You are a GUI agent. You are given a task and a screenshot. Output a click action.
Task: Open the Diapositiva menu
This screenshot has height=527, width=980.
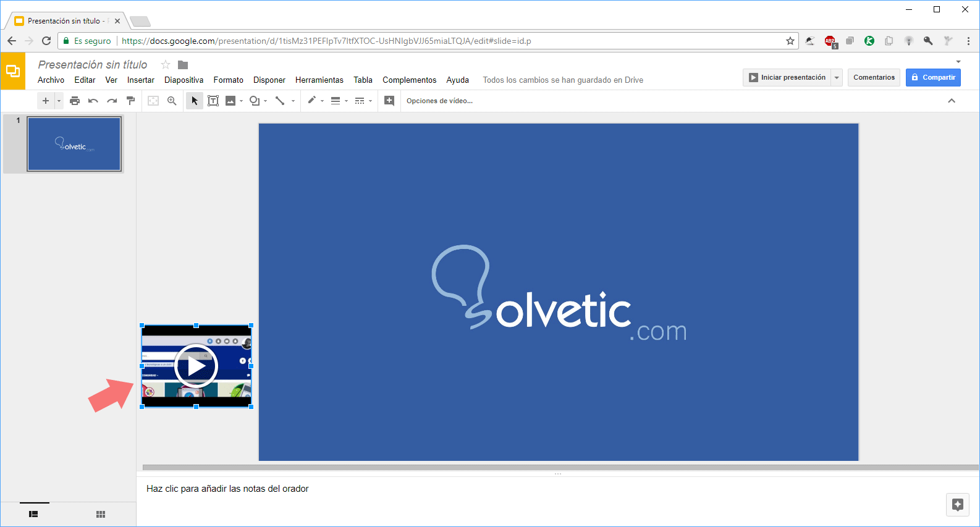tap(184, 80)
